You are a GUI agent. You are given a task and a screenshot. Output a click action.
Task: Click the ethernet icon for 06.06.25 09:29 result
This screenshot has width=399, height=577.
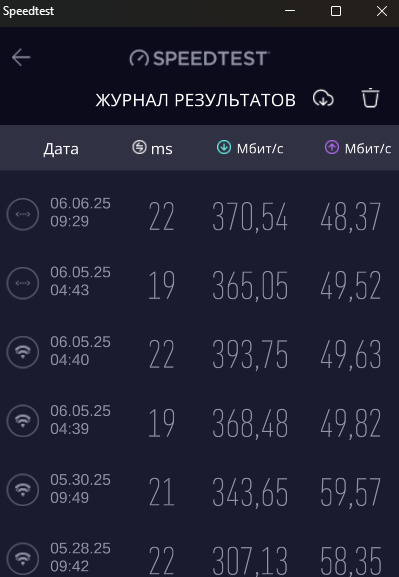coord(23,214)
